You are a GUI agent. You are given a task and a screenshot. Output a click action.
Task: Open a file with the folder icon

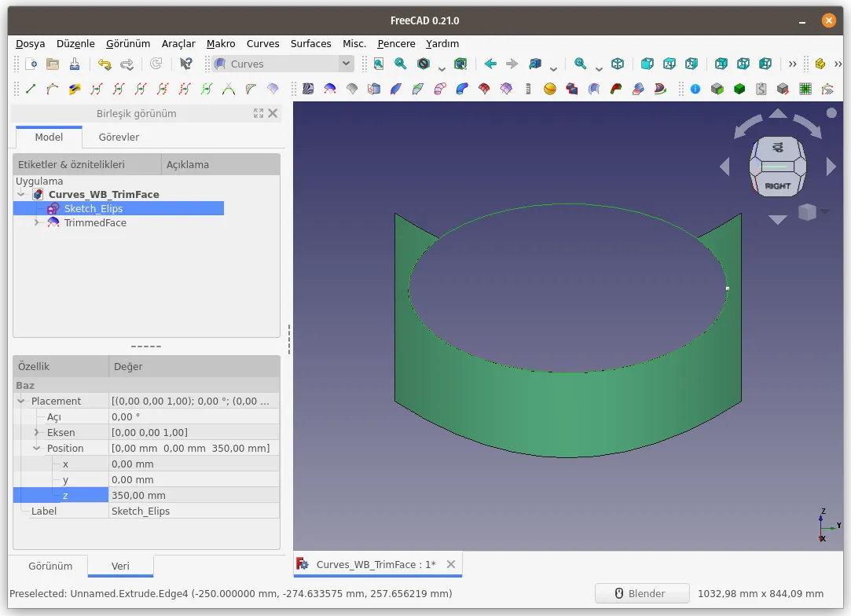[53, 64]
